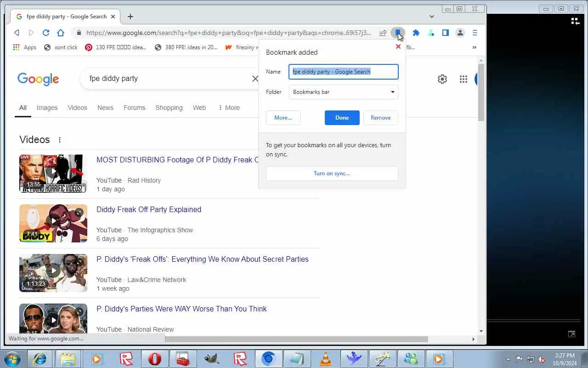Play the 7:41 Infographics Show thumbnail
This screenshot has width=588, height=368.
(x=53, y=223)
